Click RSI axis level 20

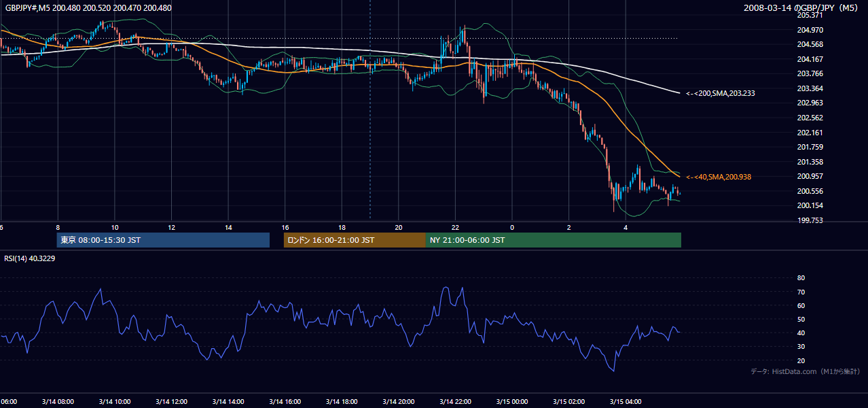(x=801, y=360)
